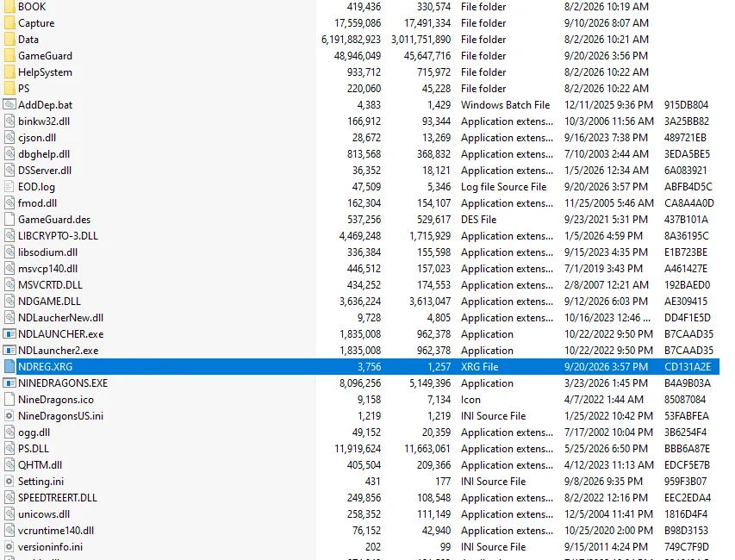Screen dimensions: 735x560
Task: Click date 9/12/2026 6:03 PM of NDGAME.DLL
Action: 606,302
